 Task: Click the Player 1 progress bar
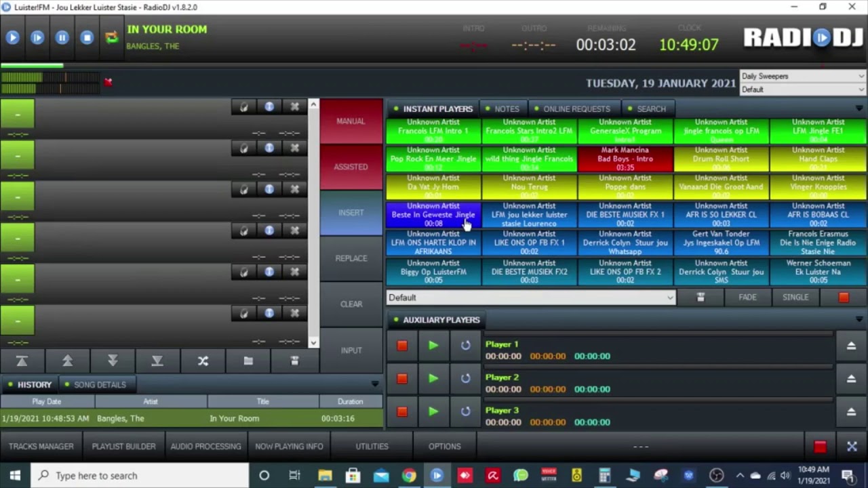point(658,334)
